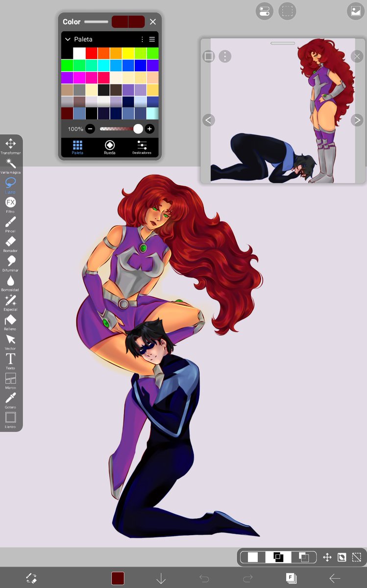Click the back arrow in bottom bar

335,579
